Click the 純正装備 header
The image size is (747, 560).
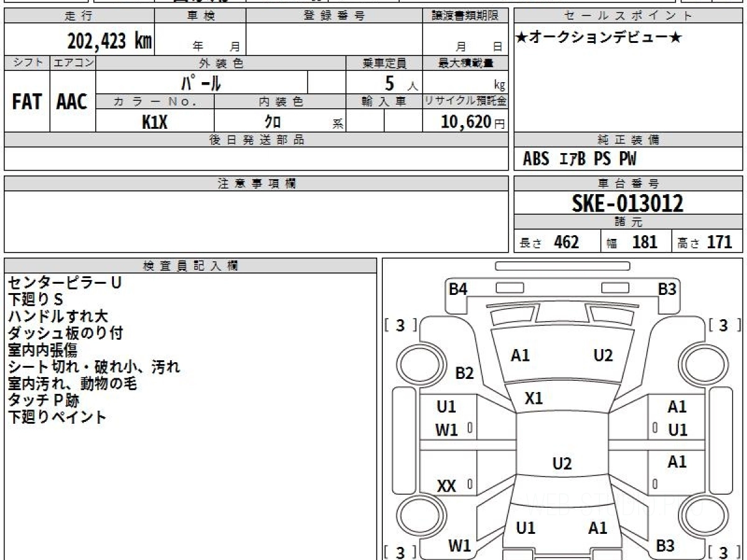point(628,140)
